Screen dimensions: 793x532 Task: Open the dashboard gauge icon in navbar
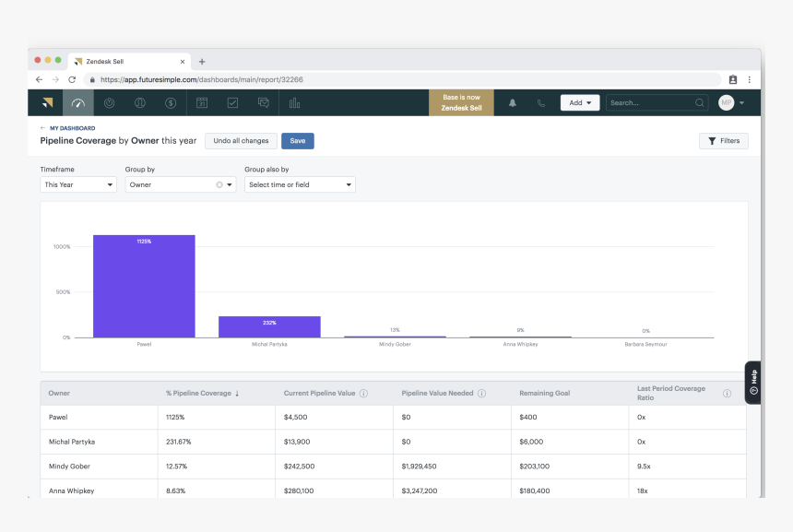pyautogui.click(x=78, y=103)
